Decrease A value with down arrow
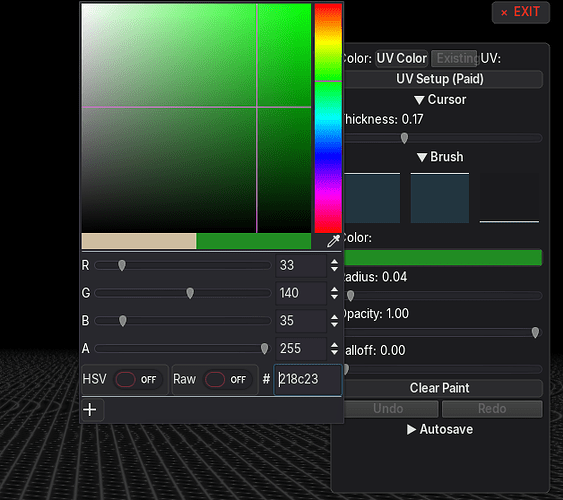 [334, 352]
